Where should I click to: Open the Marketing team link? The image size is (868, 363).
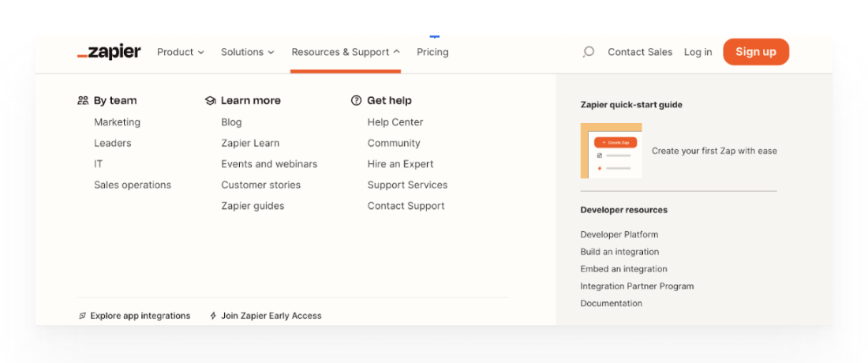(x=118, y=122)
